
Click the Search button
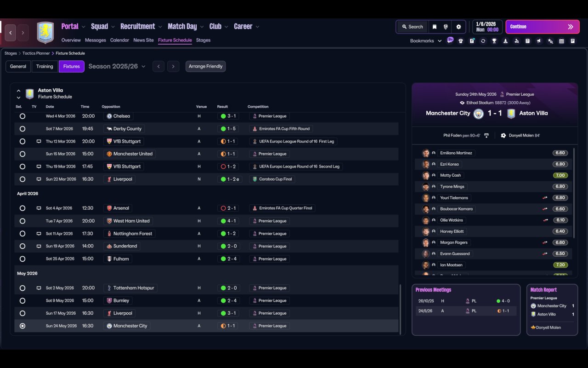pyautogui.click(x=412, y=27)
